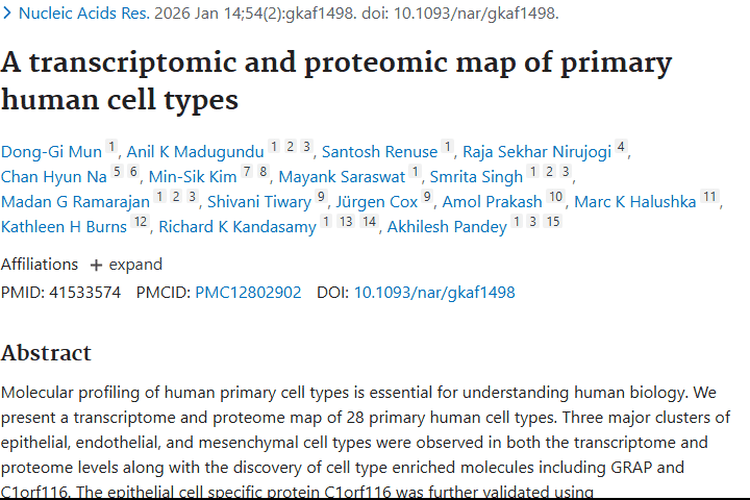Open Smrita Singh author link
The image size is (750, 500).
[x=476, y=177]
